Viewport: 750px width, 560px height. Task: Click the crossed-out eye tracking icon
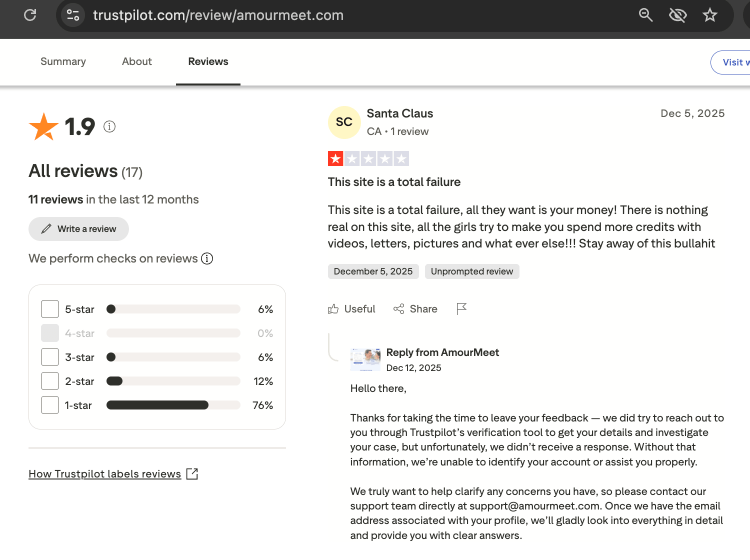[x=677, y=15]
